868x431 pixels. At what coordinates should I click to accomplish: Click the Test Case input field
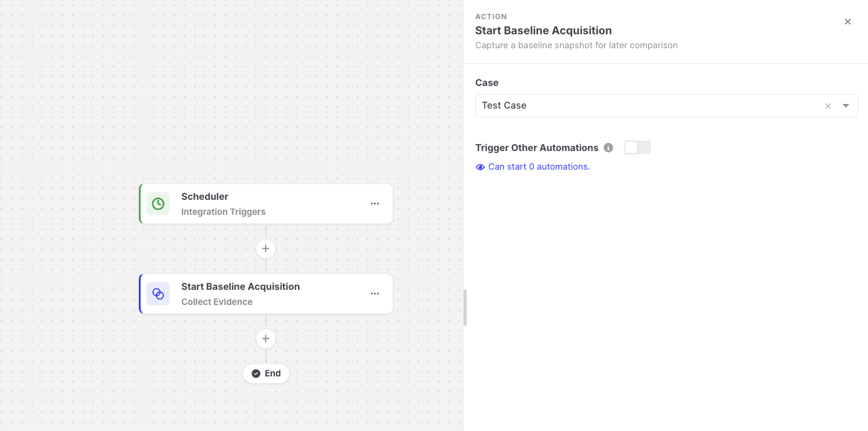666,106
